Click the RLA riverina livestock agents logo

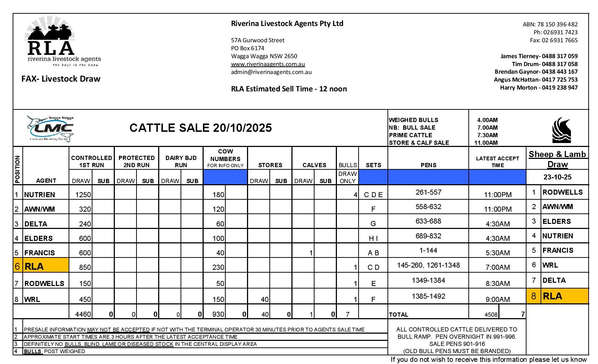[62, 45]
